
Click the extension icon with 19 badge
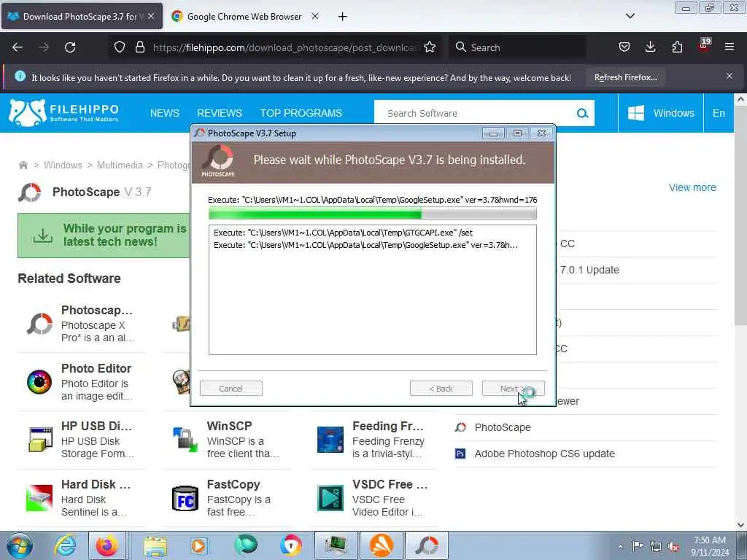coord(704,46)
